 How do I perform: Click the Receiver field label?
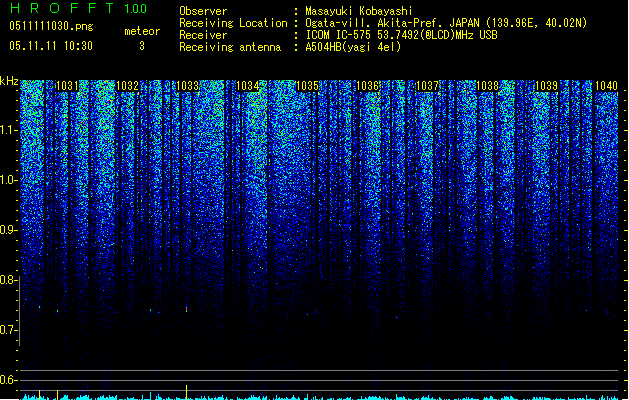coord(203,35)
